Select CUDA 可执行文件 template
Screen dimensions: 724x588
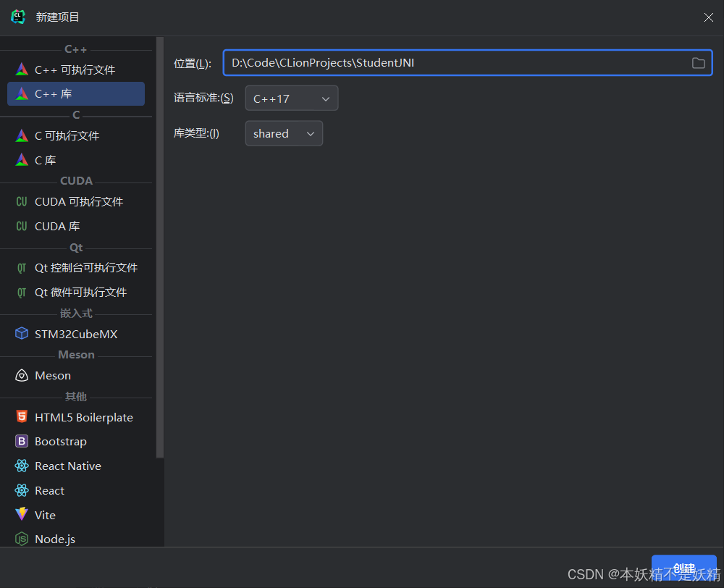click(x=76, y=202)
